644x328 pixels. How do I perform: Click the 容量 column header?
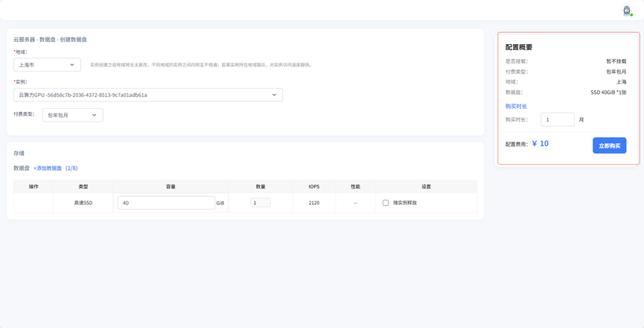coord(170,186)
